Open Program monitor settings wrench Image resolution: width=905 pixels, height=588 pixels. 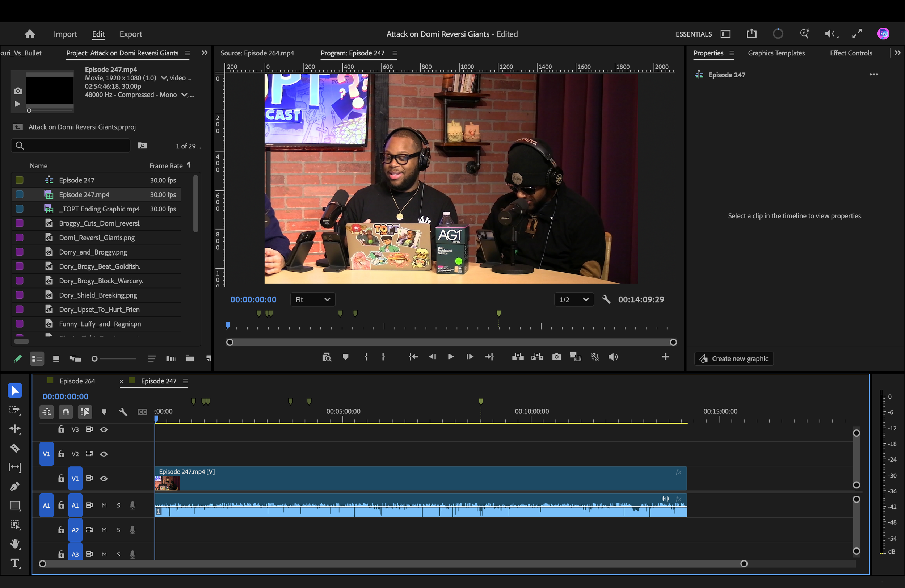(x=606, y=299)
